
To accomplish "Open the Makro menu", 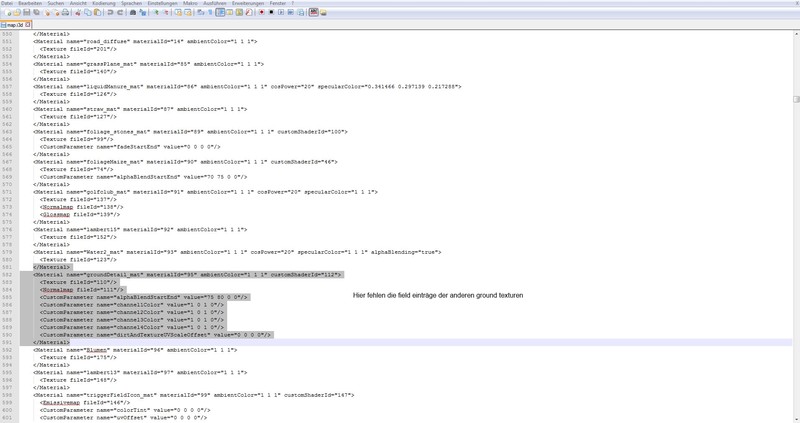I will coord(190,3).
